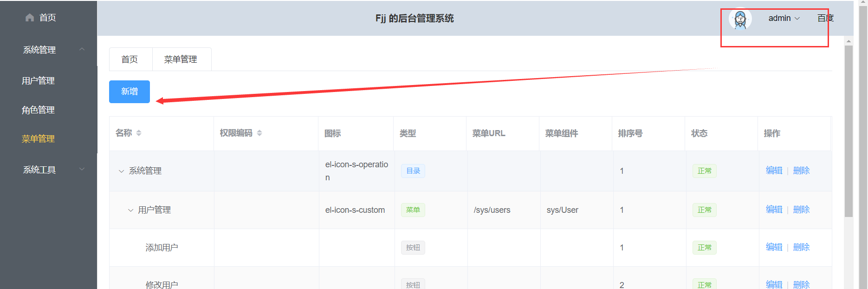
Task: Click 删除 for the 用户管理 row
Action: pos(801,210)
